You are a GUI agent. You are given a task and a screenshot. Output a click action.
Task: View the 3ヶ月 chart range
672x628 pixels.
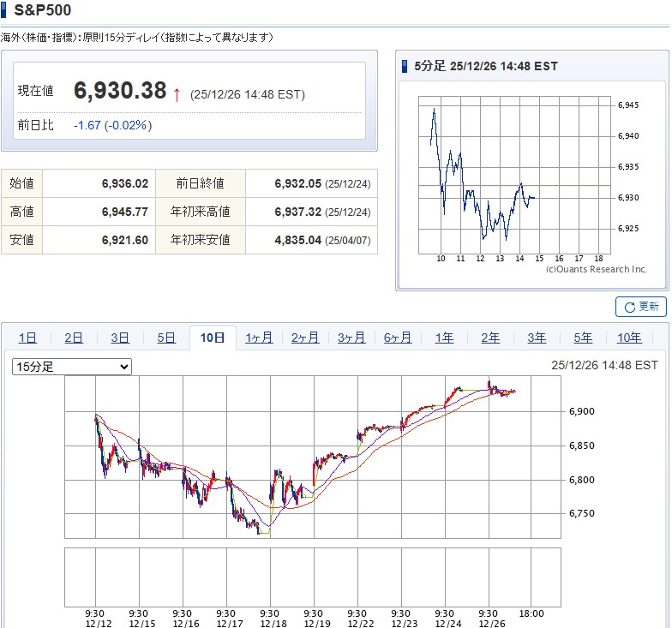(351, 338)
